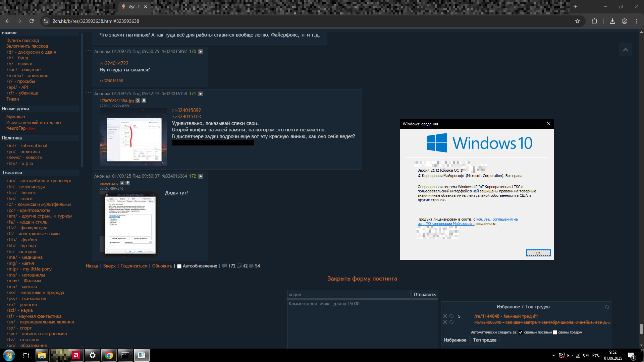
Task: Click the Подписаться link
Action: tap(134, 266)
